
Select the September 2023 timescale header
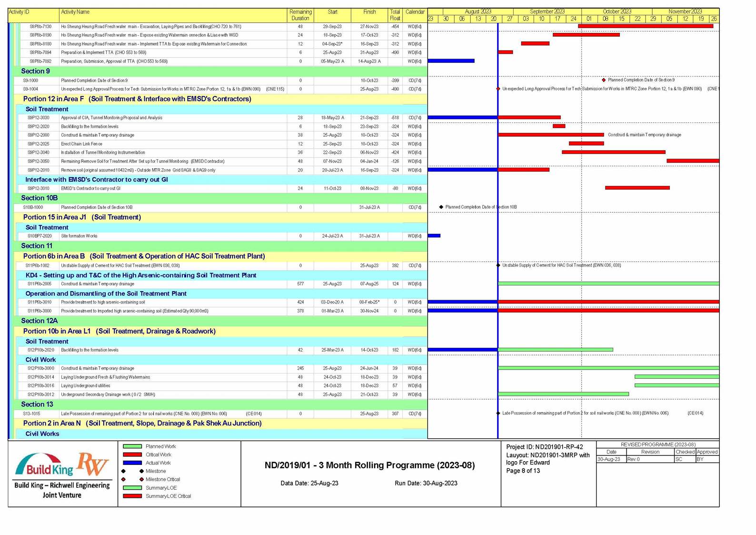[x=547, y=11]
